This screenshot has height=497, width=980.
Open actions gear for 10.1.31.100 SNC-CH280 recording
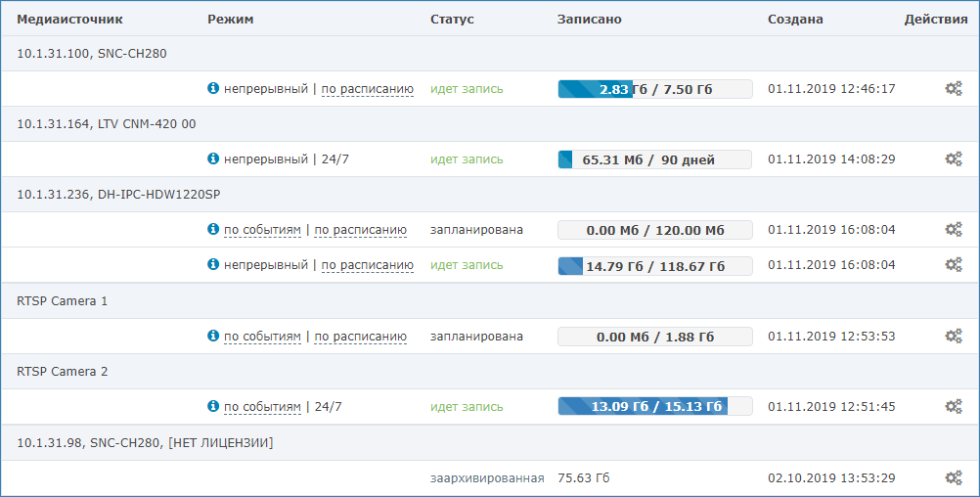(953, 89)
